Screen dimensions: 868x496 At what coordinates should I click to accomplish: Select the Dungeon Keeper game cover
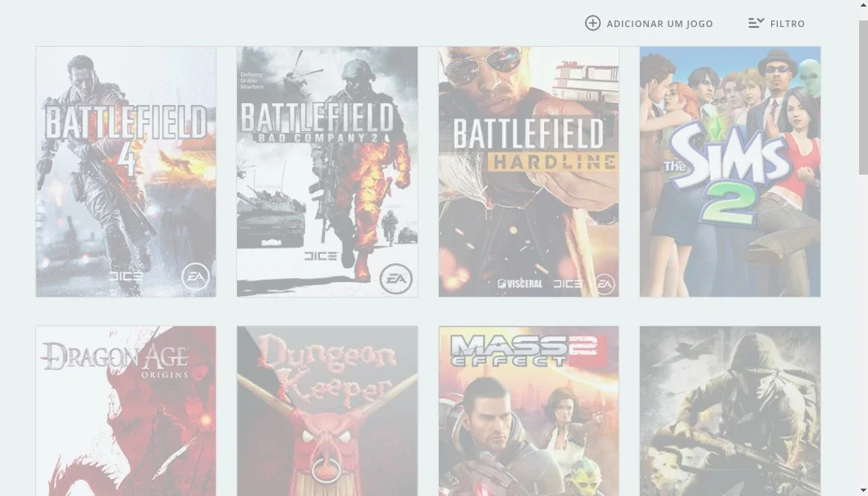click(x=327, y=411)
